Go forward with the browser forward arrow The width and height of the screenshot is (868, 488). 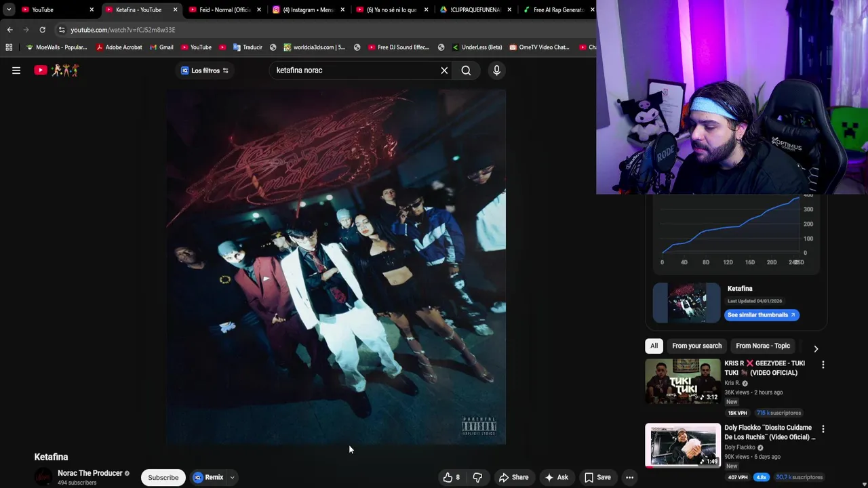tap(26, 30)
